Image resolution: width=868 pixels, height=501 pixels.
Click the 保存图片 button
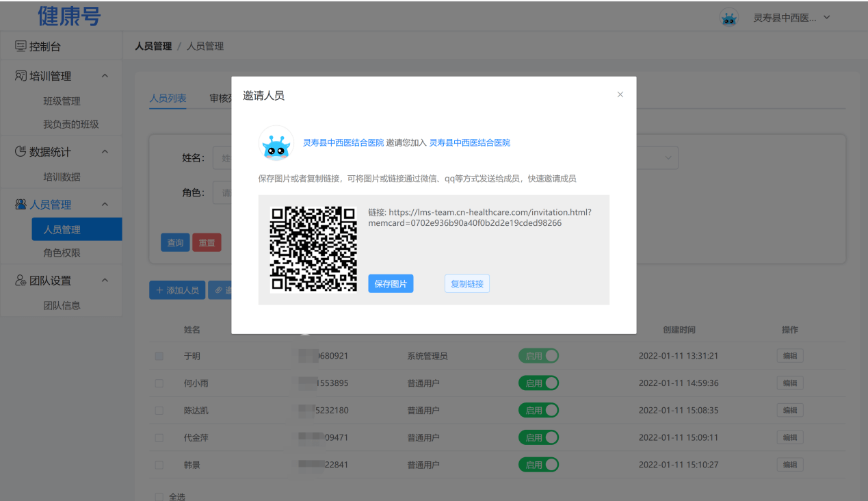391,283
